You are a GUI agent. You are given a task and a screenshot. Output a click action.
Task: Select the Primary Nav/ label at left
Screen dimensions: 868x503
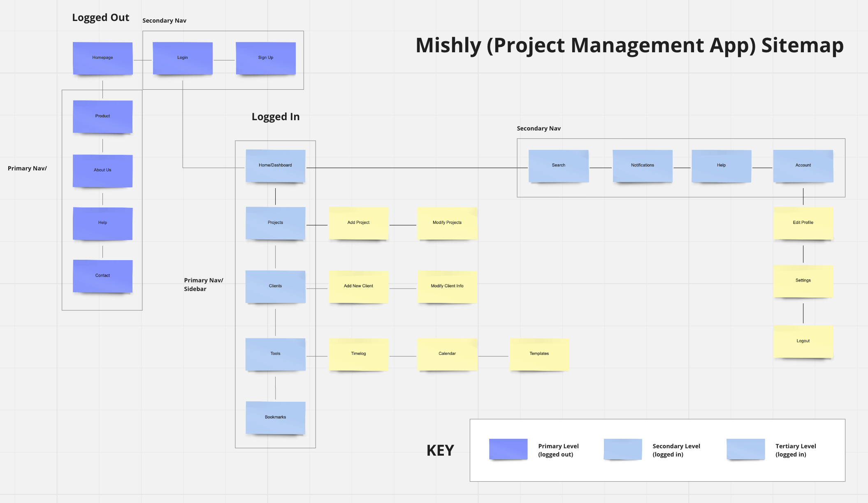pos(27,168)
